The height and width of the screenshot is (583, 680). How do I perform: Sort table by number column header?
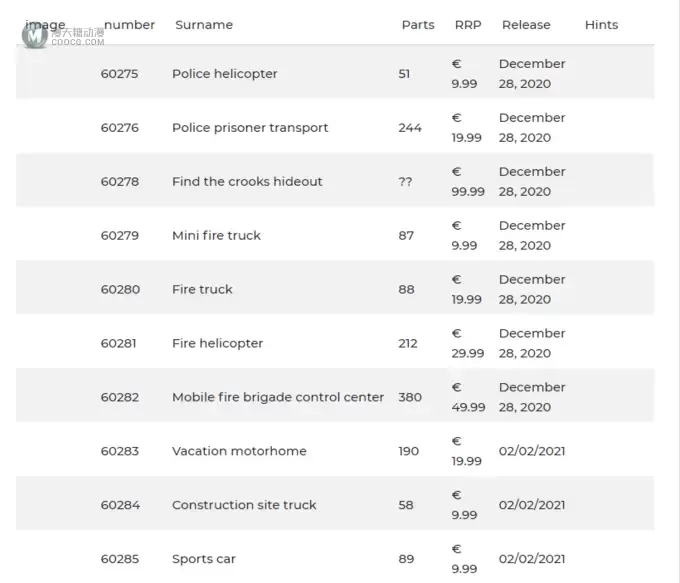pos(129,25)
